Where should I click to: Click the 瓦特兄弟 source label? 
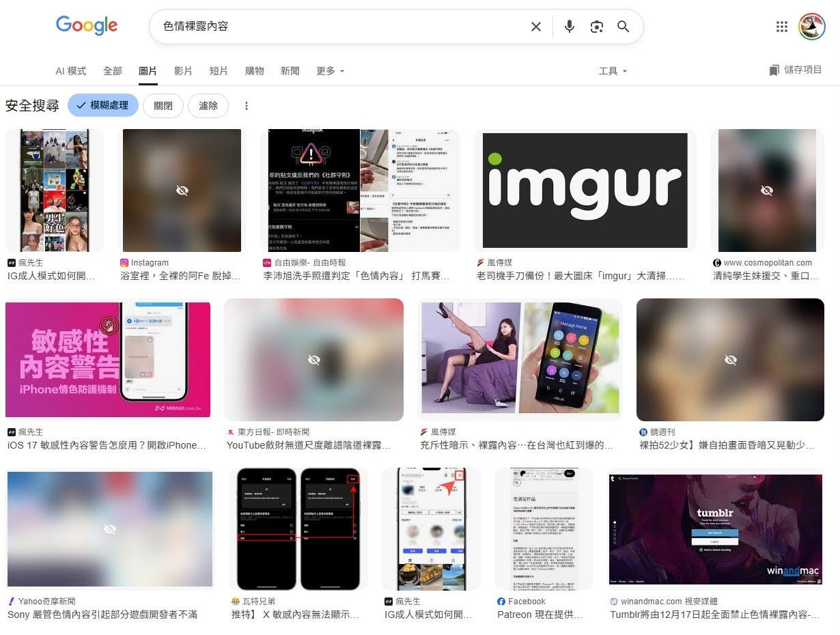tap(259, 602)
